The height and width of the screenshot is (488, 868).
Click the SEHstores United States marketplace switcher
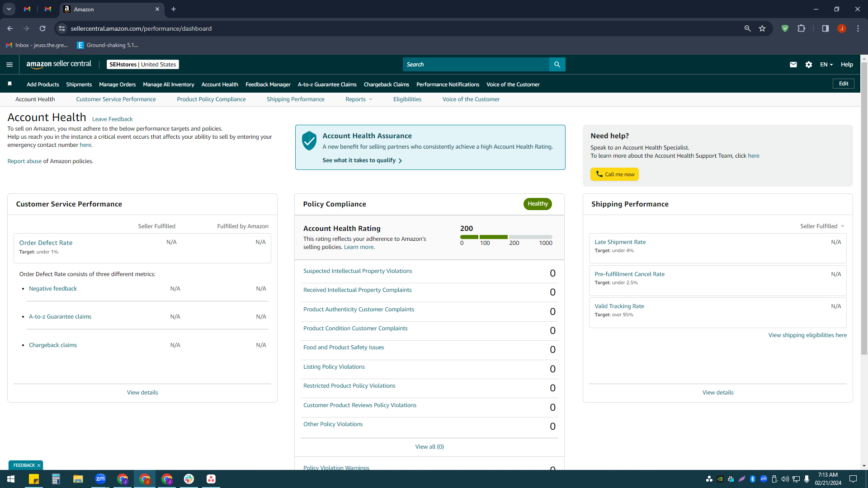143,65
